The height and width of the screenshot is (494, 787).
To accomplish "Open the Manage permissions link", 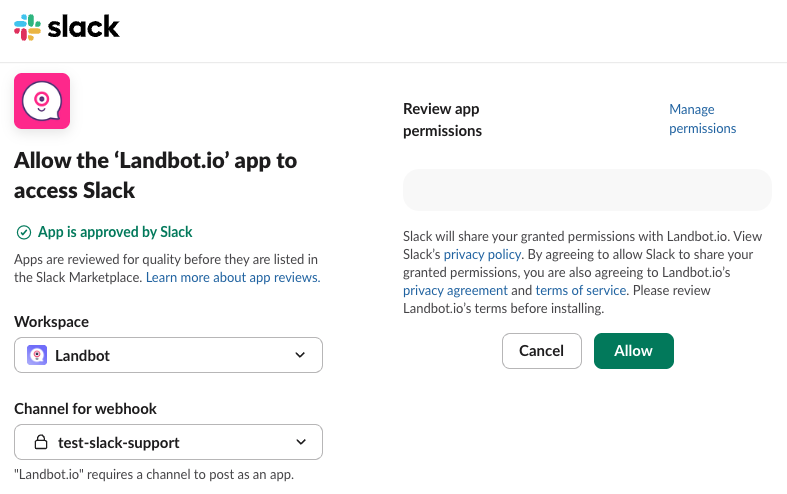I will [x=702, y=119].
